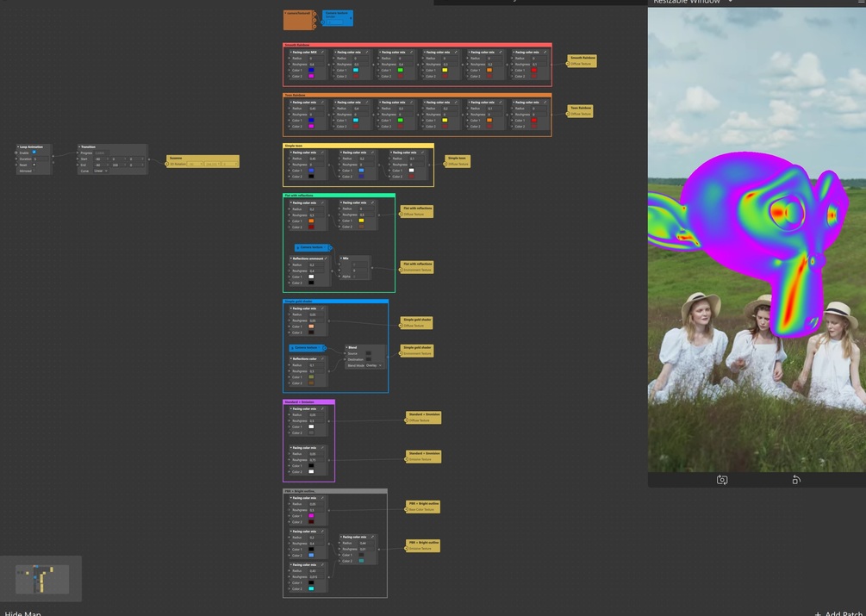Collapse the Mix patch
Image resolution: width=866 pixels, height=616 pixels.
pyautogui.click(x=341, y=258)
